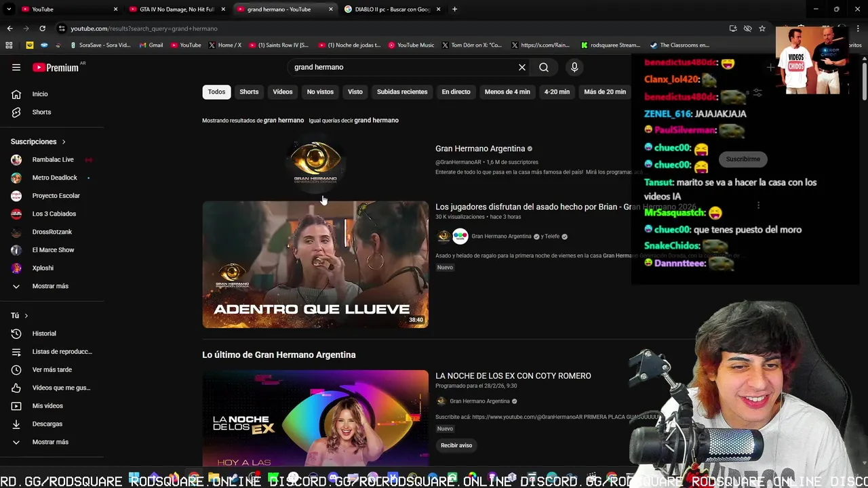This screenshot has width=868, height=488.
Task: Start voice search with the microphone
Action: click(x=574, y=67)
